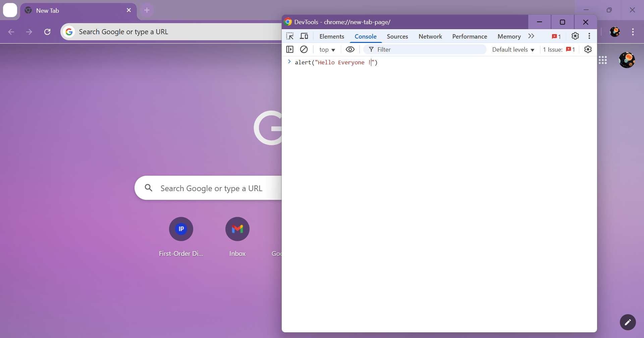Click the console Filter field
644x338 pixels.
click(425, 49)
